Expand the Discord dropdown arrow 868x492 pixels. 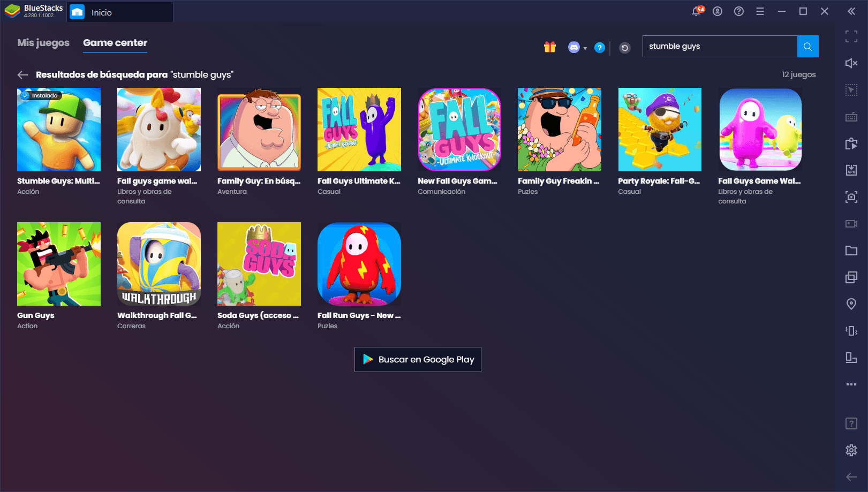(x=585, y=48)
